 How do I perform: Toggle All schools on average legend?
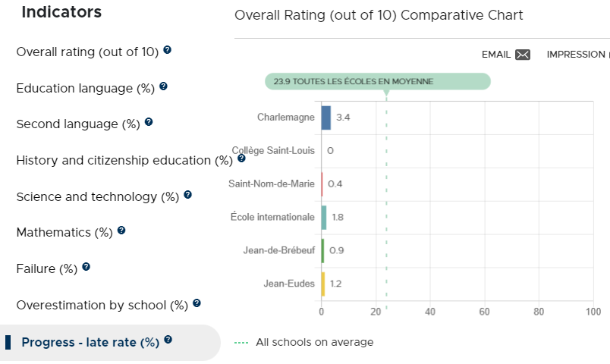click(x=303, y=342)
